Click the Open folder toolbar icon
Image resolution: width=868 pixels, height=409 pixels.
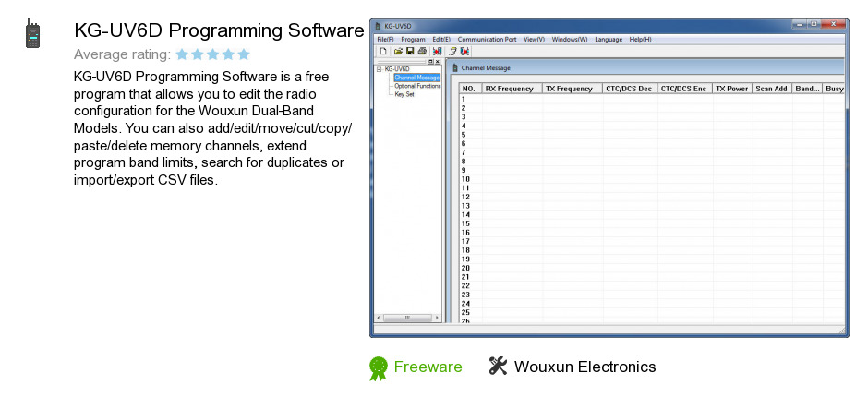pyautogui.click(x=397, y=52)
